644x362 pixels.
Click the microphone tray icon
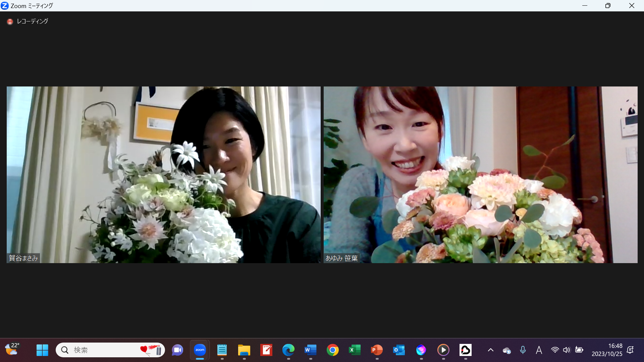[x=523, y=350]
